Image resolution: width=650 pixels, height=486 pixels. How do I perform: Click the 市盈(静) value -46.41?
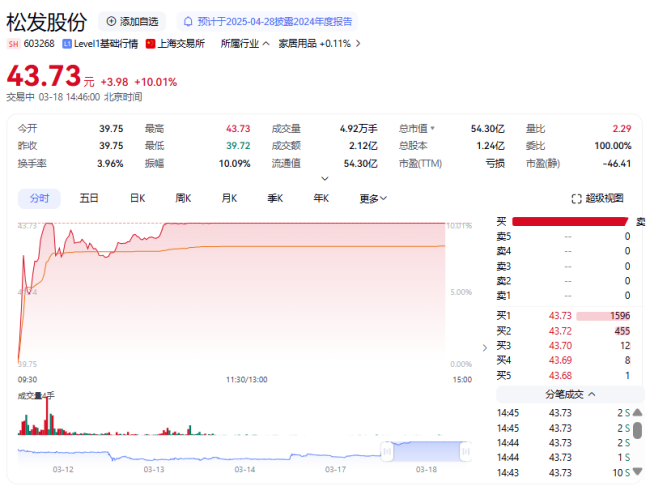pos(616,163)
